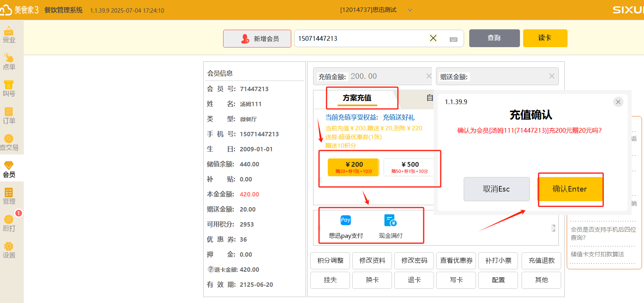Switch to the 方案充值 tab

pos(357,98)
